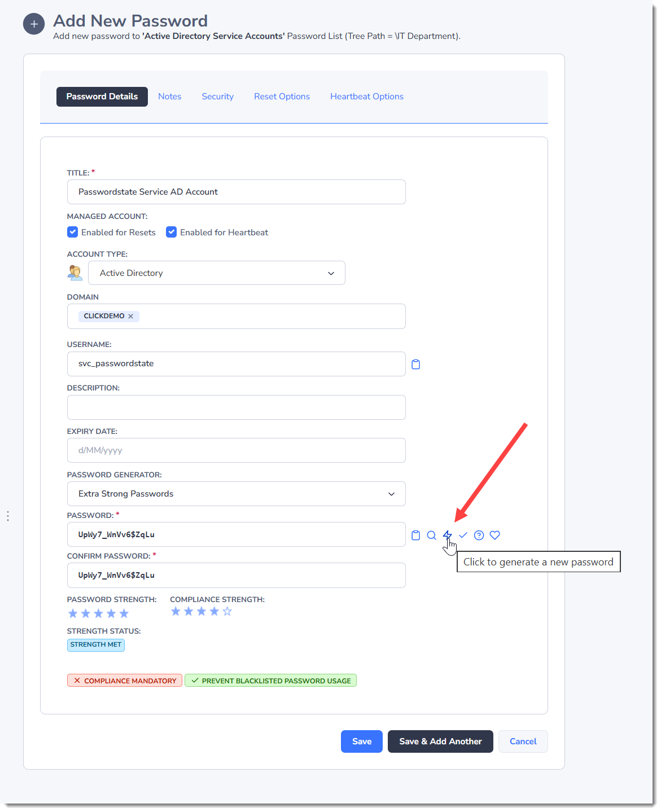The image size is (661, 812).
Task: Click the Domain input field
Action: (x=237, y=317)
